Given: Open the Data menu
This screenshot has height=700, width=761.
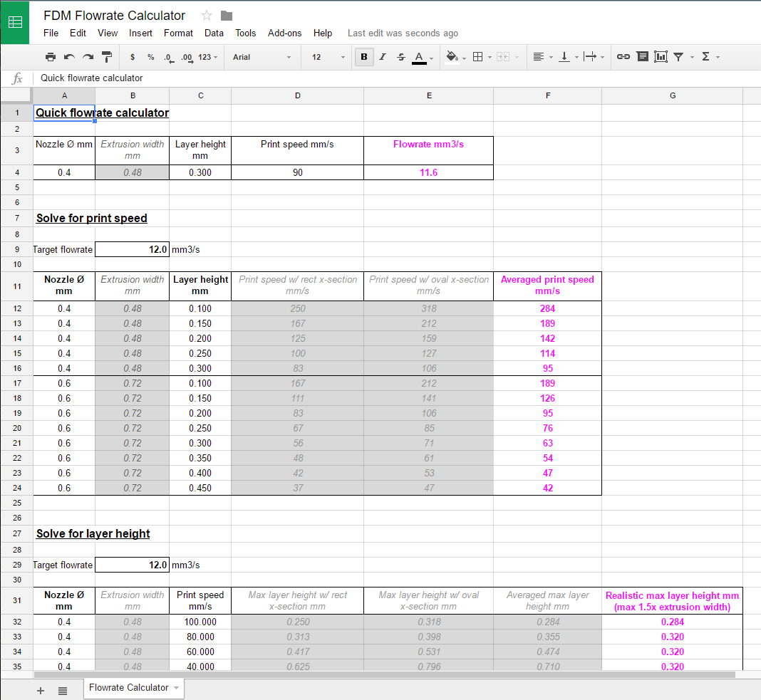Looking at the screenshot, I should (214, 33).
